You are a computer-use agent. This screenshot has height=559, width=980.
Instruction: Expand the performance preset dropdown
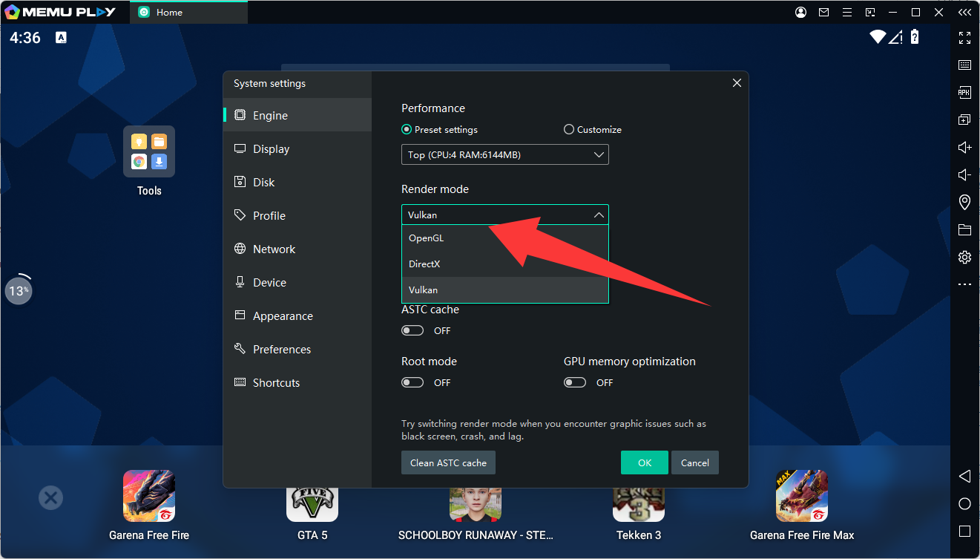point(504,154)
